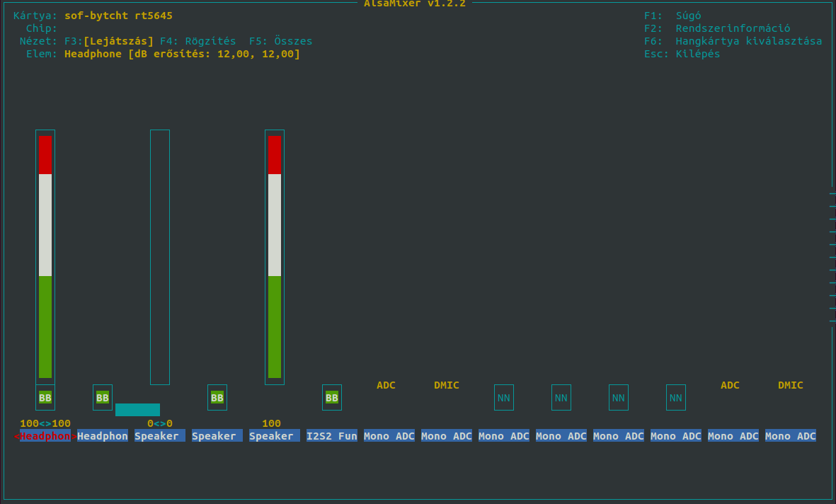Click the empty Speaker volume bar at 0<>0
The height and width of the screenshot is (504, 836).
click(160, 257)
